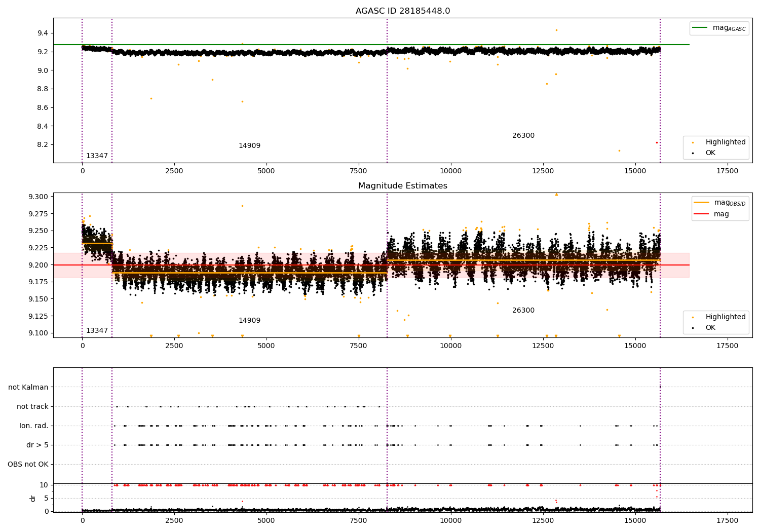Click the 9.150 y-axis tick label
The width and height of the screenshot is (760, 532).
[39, 299]
